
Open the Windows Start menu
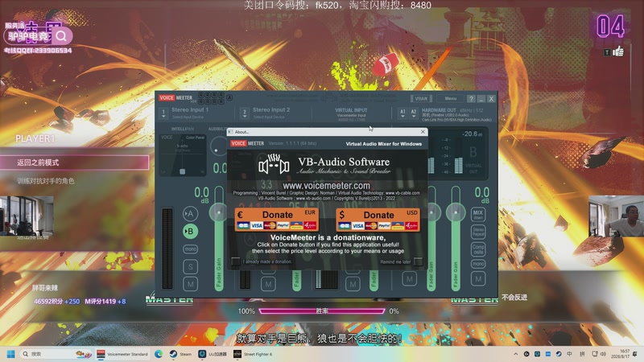click(11, 354)
